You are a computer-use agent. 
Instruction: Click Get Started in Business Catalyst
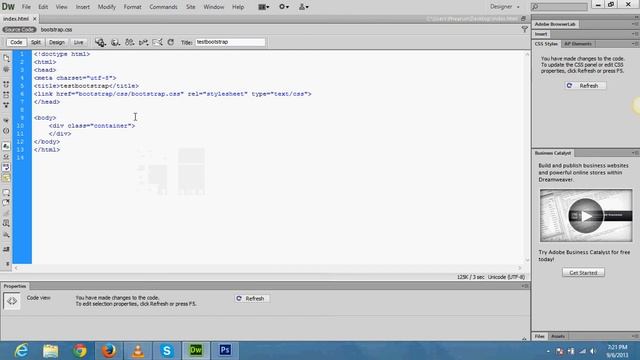(x=583, y=272)
